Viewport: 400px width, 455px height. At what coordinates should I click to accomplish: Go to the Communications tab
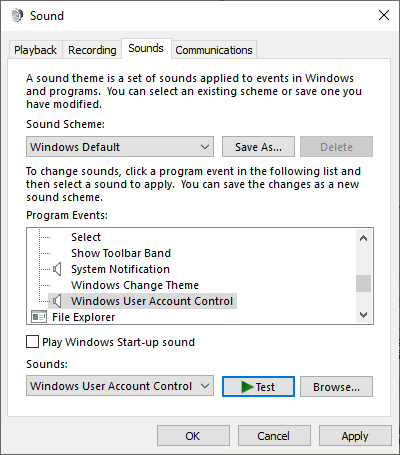214,50
